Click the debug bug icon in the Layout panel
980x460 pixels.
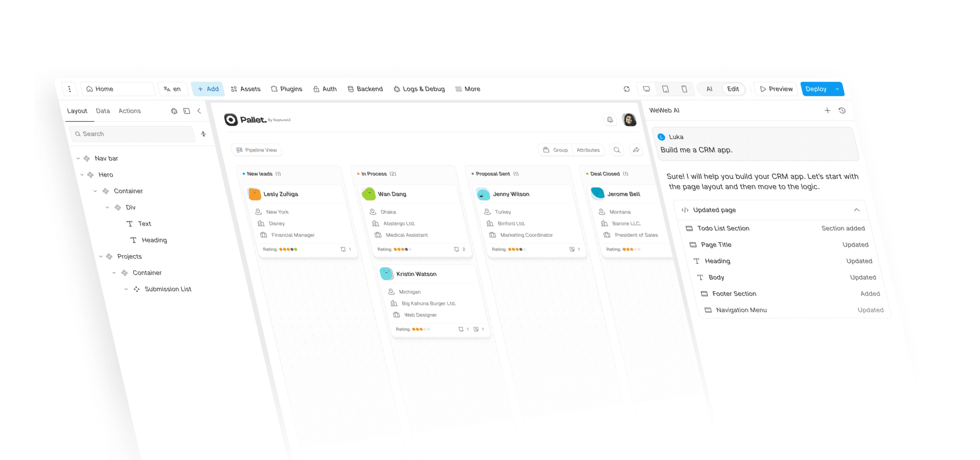click(x=174, y=111)
